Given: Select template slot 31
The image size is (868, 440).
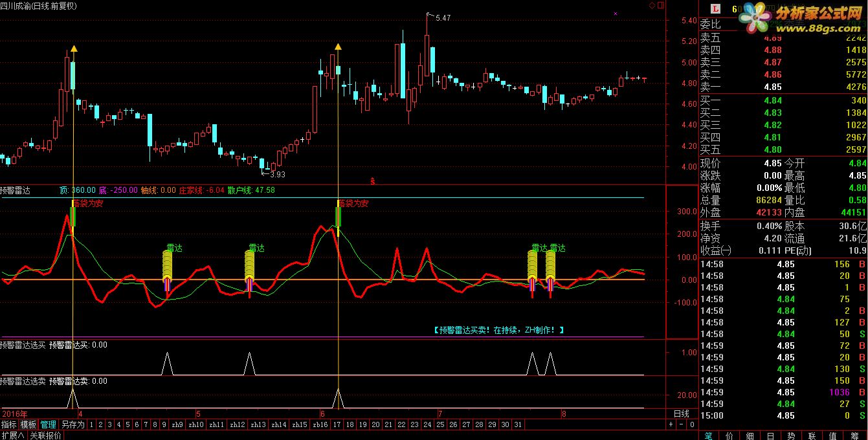Looking at the screenshot, I should click(518, 424).
